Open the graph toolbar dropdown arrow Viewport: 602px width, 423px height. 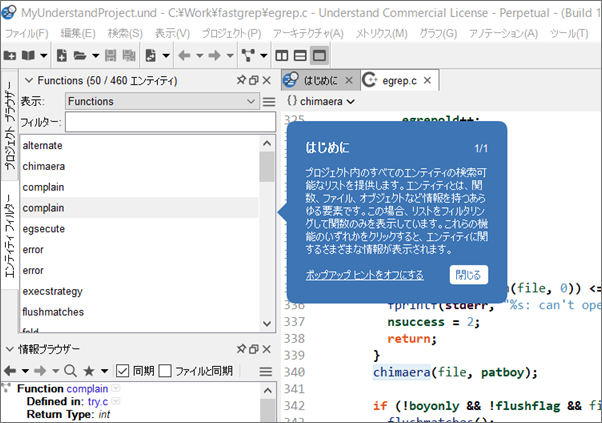(x=264, y=56)
